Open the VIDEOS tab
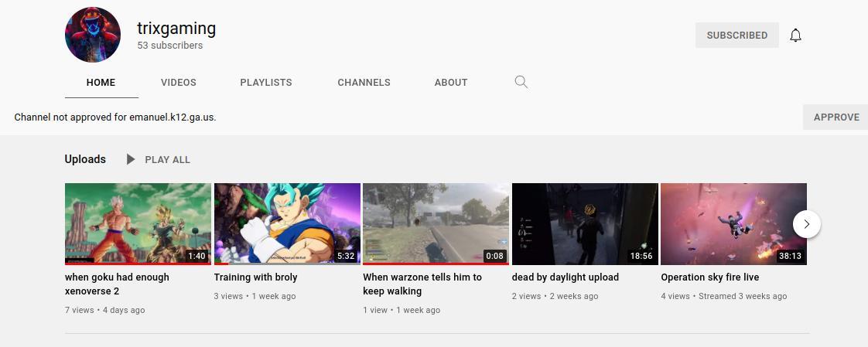The image size is (868, 347). (178, 83)
